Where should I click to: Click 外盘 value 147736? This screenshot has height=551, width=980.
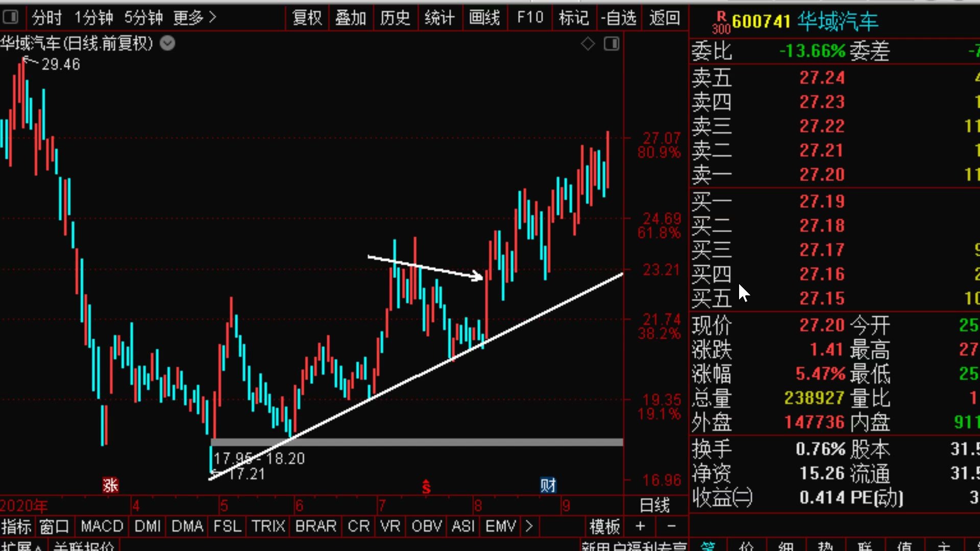point(815,422)
